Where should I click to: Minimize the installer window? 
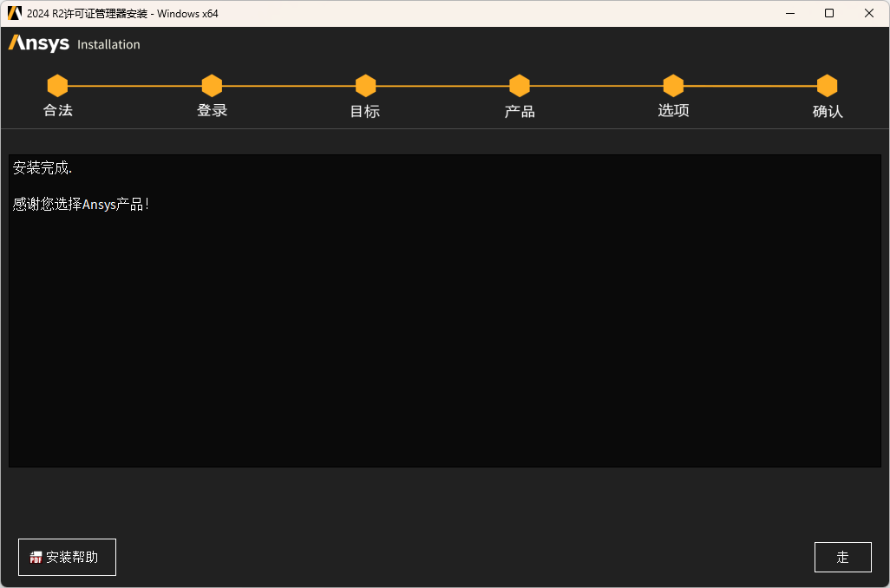coord(789,13)
